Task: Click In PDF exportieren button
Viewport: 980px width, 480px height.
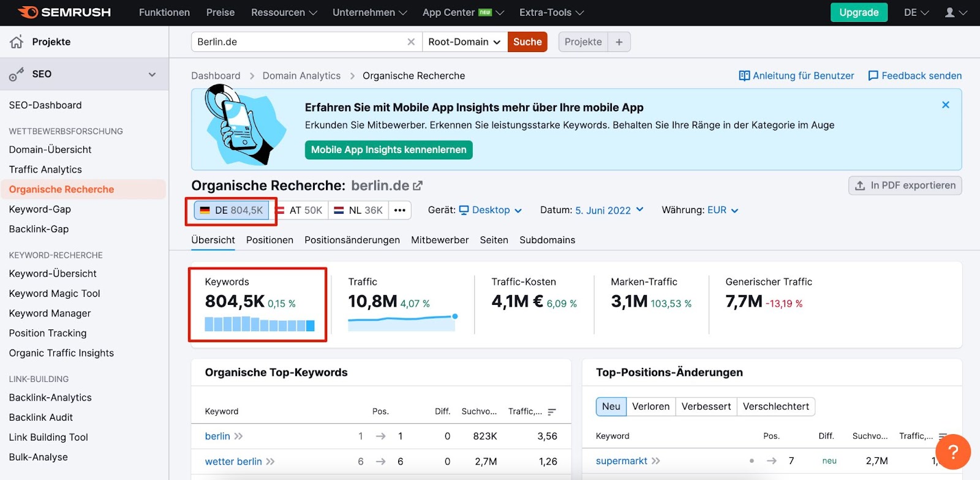Action: 905,186
